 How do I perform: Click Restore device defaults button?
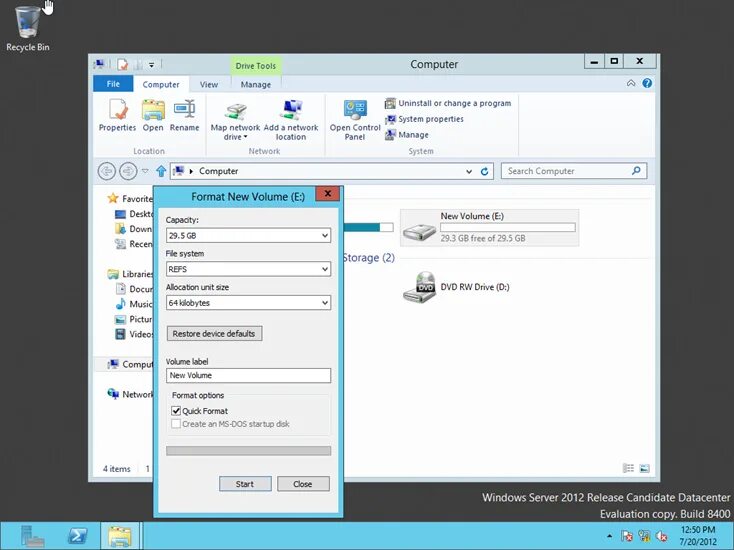click(x=214, y=334)
